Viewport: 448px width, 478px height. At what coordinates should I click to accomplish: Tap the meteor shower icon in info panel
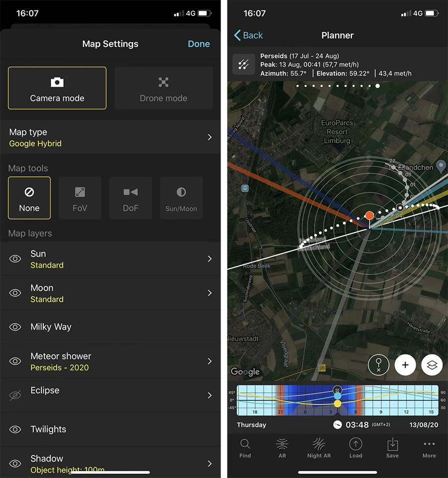tap(244, 64)
